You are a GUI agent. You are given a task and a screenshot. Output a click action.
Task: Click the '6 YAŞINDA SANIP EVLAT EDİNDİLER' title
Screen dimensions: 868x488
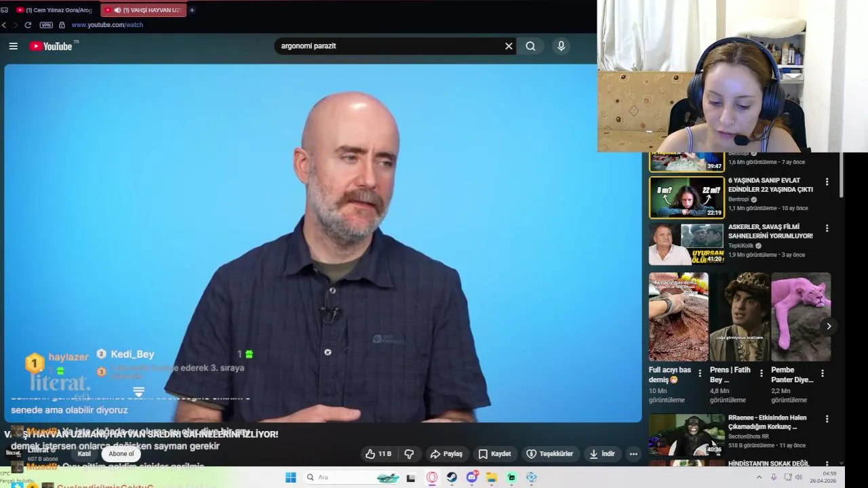(770, 184)
